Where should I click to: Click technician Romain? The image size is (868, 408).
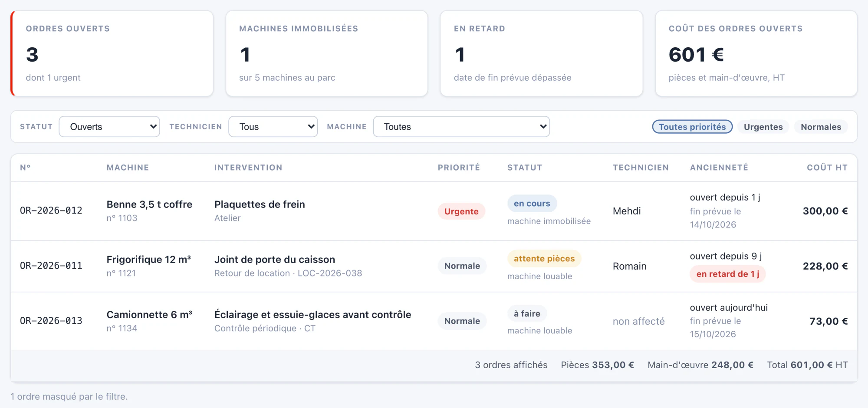pos(630,266)
